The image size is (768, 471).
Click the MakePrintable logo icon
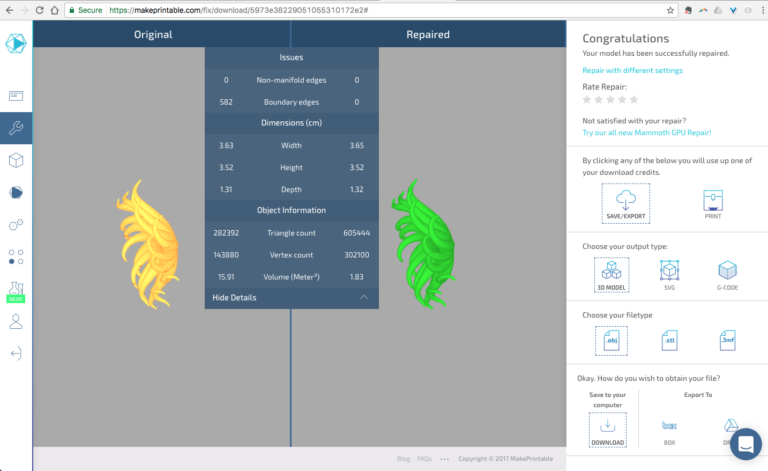coord(16,44)
